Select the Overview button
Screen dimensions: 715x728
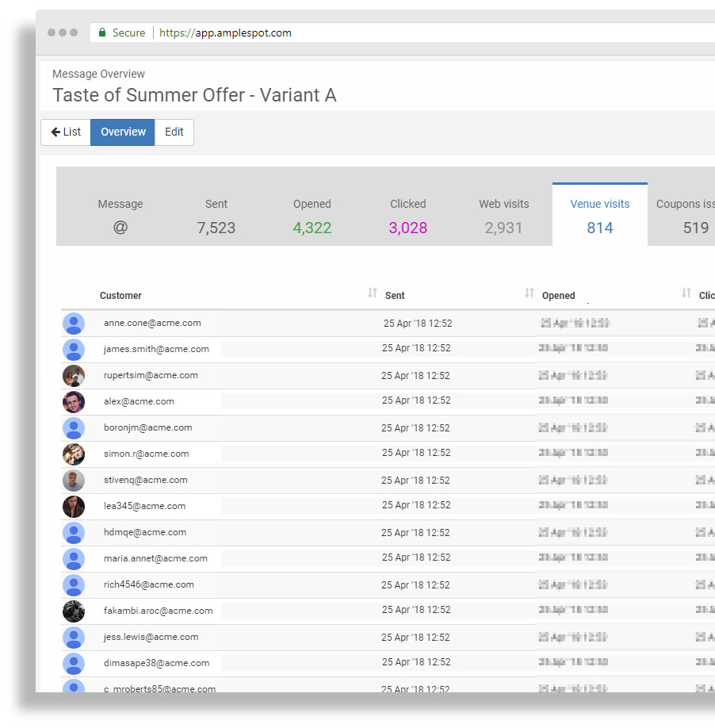point(123,132)
